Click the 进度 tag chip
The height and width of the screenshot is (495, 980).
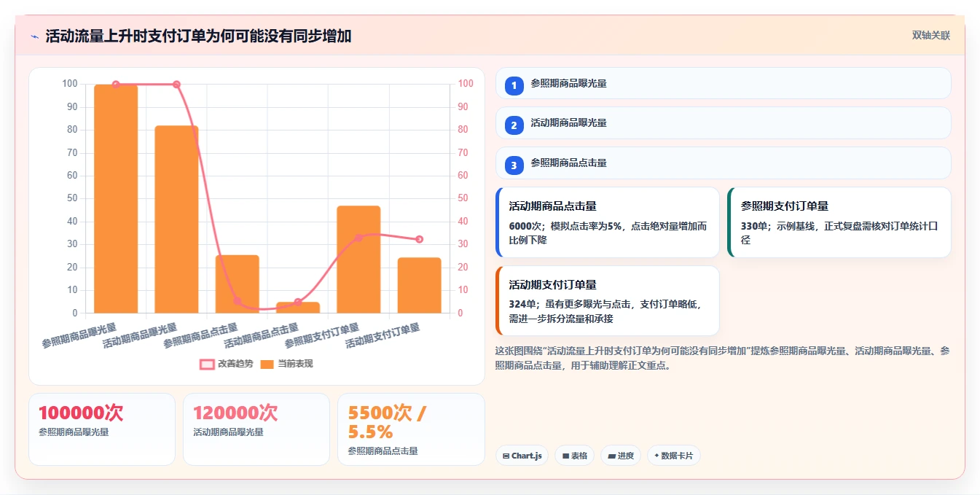click(621, 456)
